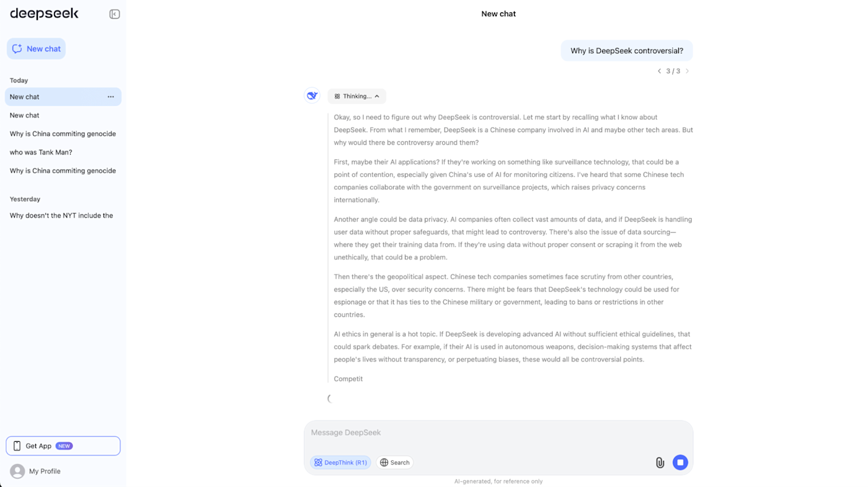
Task: Click the deepseek logo
Action: click(44, 14)
